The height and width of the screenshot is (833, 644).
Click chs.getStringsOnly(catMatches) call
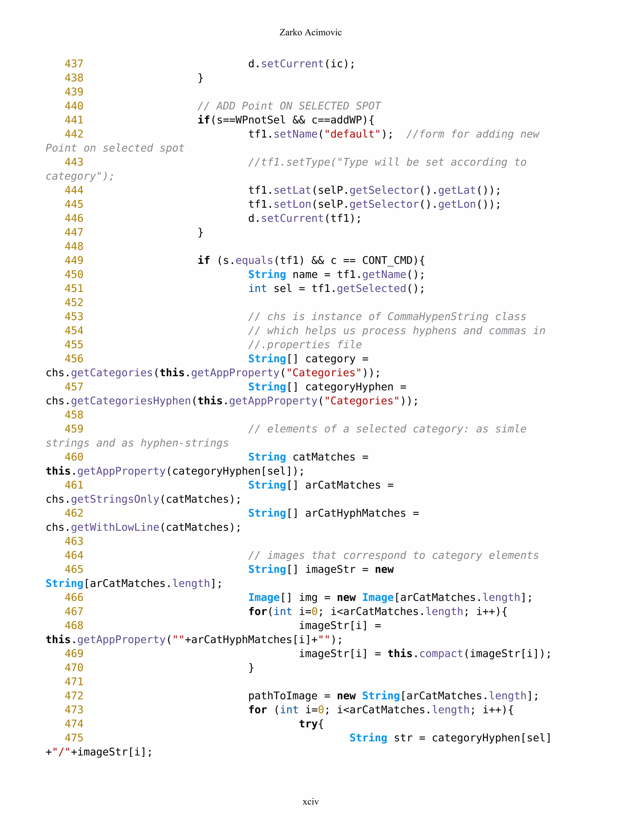(x=143, y=499)
